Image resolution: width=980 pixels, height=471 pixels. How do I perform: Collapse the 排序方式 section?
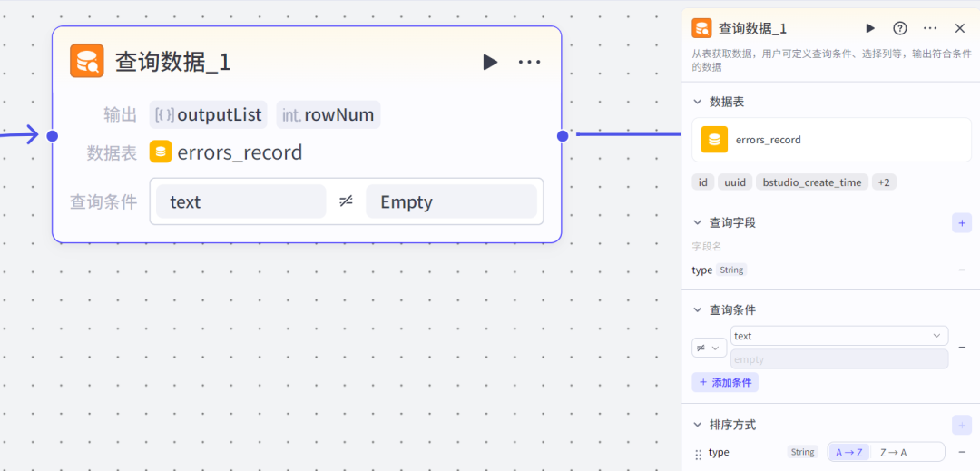697,425
